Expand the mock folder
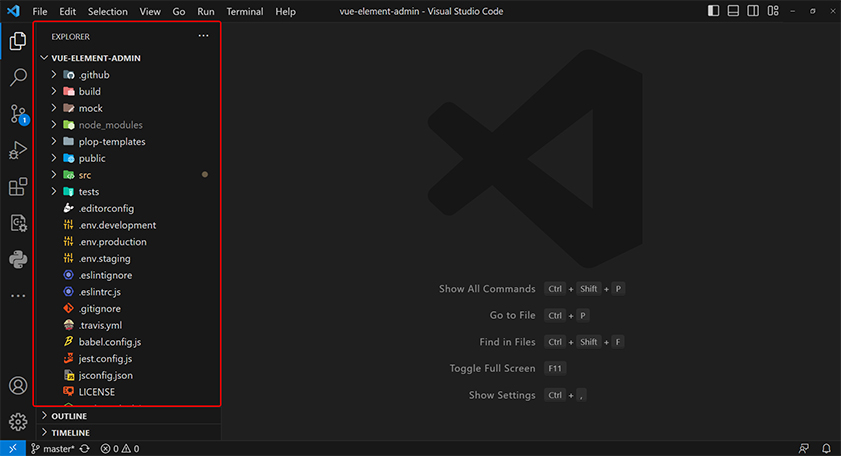 [x=129, y=108]
